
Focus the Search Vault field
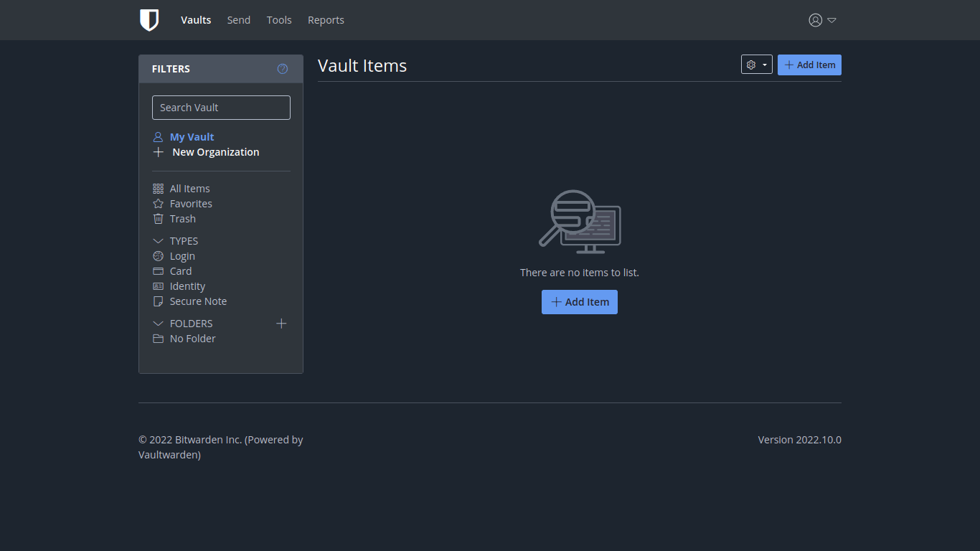221,108
